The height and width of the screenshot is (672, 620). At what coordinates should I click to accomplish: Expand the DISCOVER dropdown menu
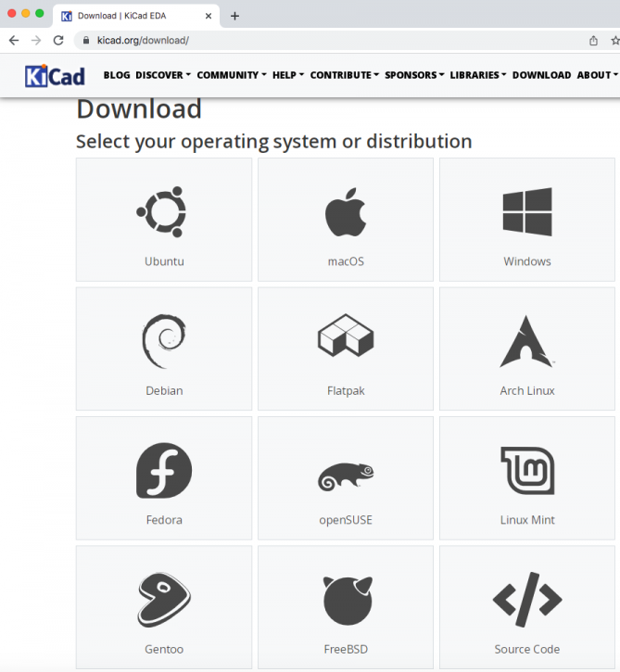(x=163, y=75)
